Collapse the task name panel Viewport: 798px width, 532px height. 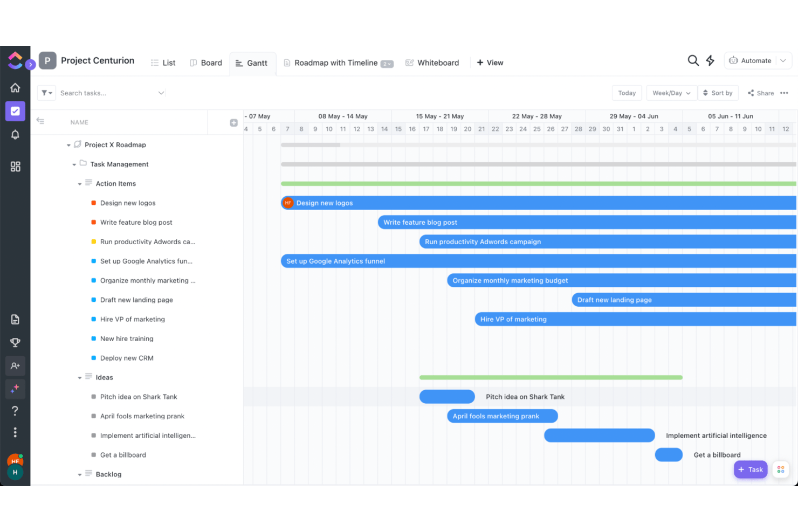[x=40, y=121]
